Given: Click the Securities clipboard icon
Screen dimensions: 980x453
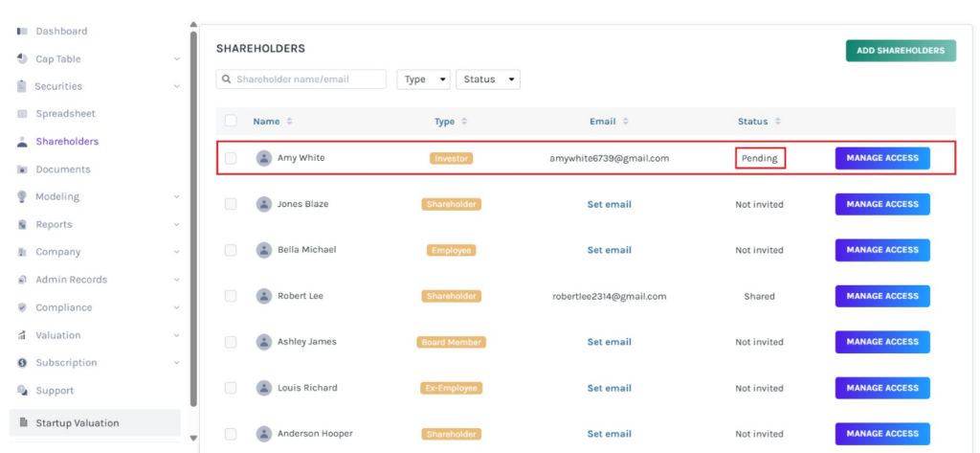Looking at the screenshot, I should click(x=22, y=86).
